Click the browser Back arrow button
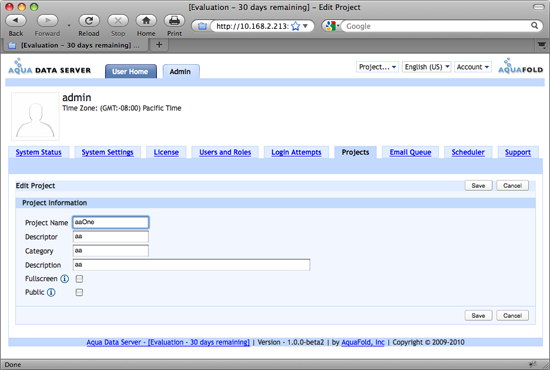The height and width of the screenshot is (370, 550). tap(16, 21)
